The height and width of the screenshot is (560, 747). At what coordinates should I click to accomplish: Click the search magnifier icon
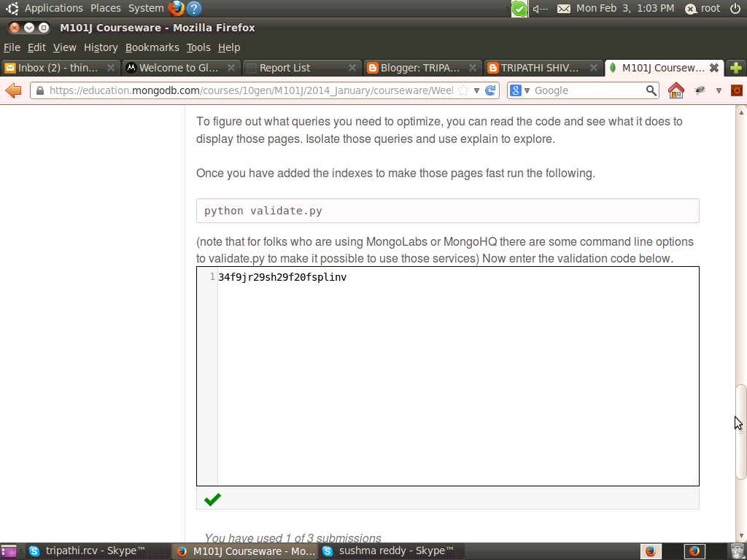tap(651, 90)
